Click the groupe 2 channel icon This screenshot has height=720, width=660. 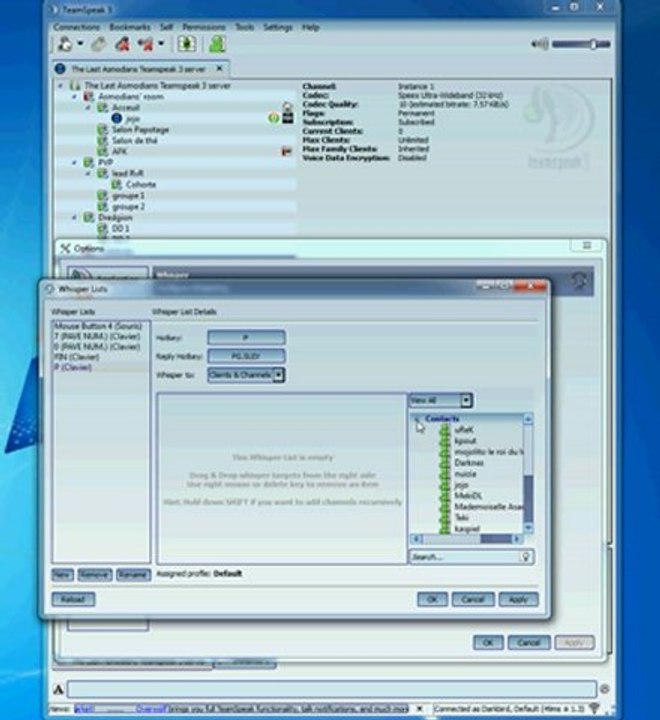click(x=102, y=207)
